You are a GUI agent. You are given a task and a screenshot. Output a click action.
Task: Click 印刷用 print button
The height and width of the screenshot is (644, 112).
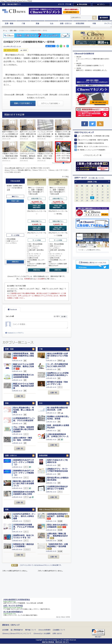(x=24, y=50)
